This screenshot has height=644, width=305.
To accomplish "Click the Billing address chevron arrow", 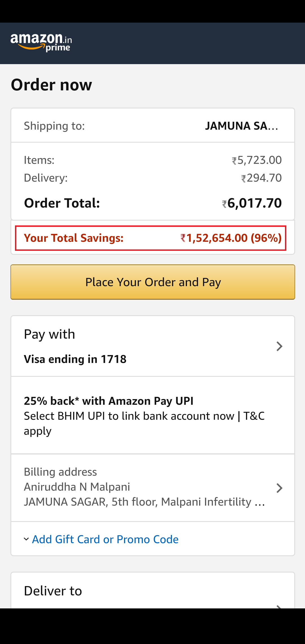I will coord(279,488).
